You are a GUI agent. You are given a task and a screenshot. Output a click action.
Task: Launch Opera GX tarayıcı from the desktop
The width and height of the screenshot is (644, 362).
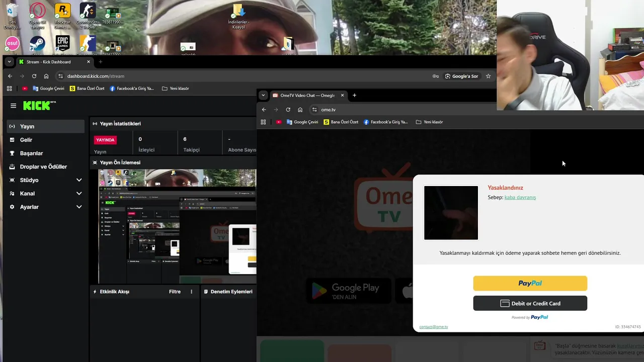pyautogui.click(x=37, y=15)
